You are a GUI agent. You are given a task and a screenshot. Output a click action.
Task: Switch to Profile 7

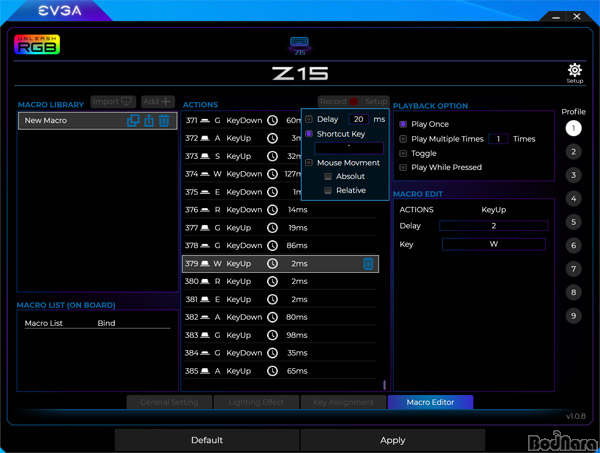coord(573,269)
